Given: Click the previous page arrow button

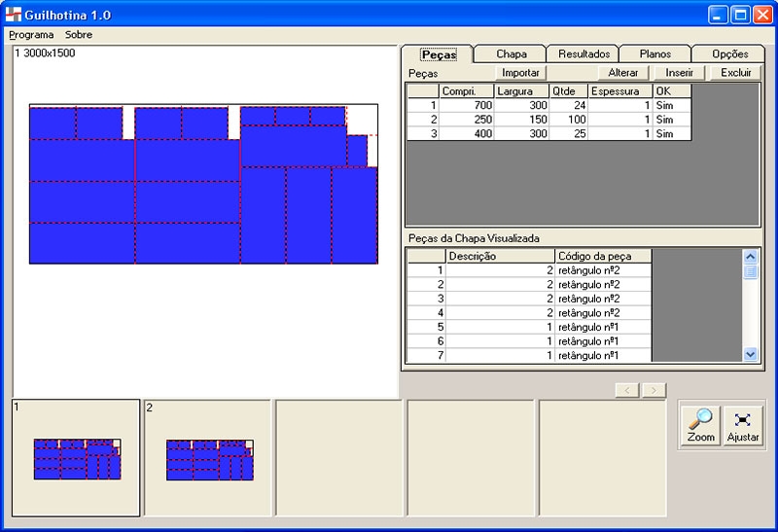Looking at the screenshot, I should click(x=627, y=390).
